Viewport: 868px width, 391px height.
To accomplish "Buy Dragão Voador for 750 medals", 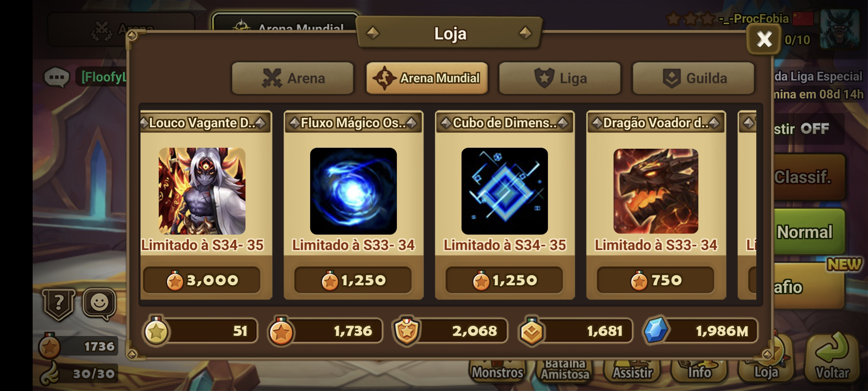I will click(655, 280).
